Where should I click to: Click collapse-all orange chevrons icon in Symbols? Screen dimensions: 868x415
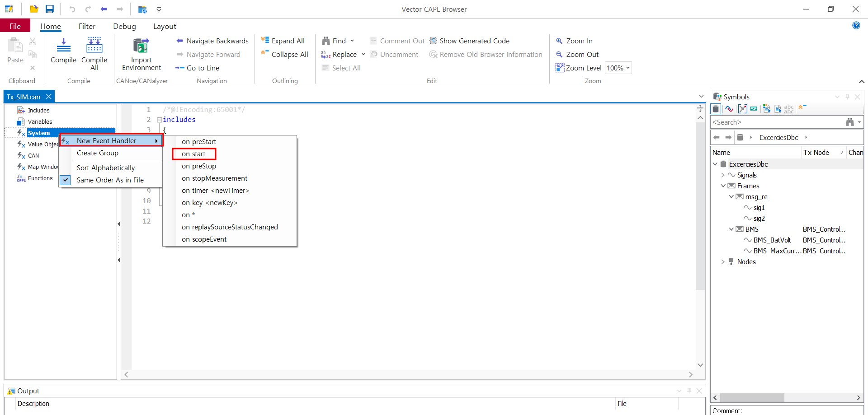coord(802,107)
